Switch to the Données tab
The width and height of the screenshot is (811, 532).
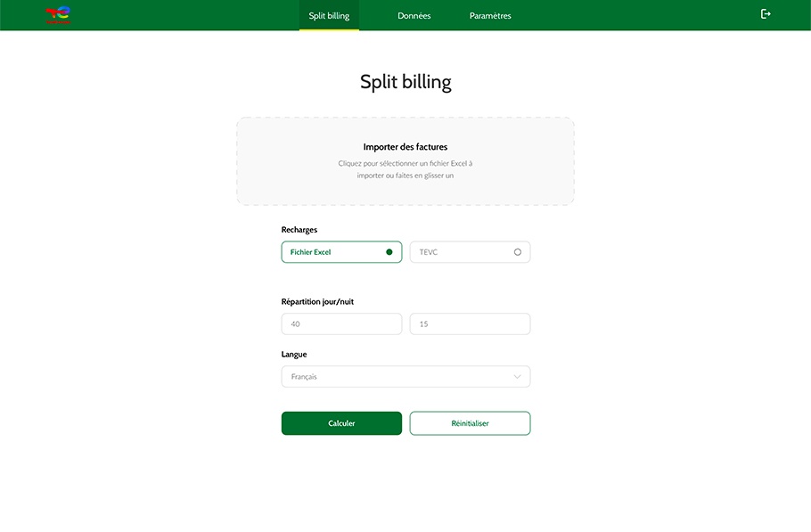pyautogui.click(x=414, y=16)
